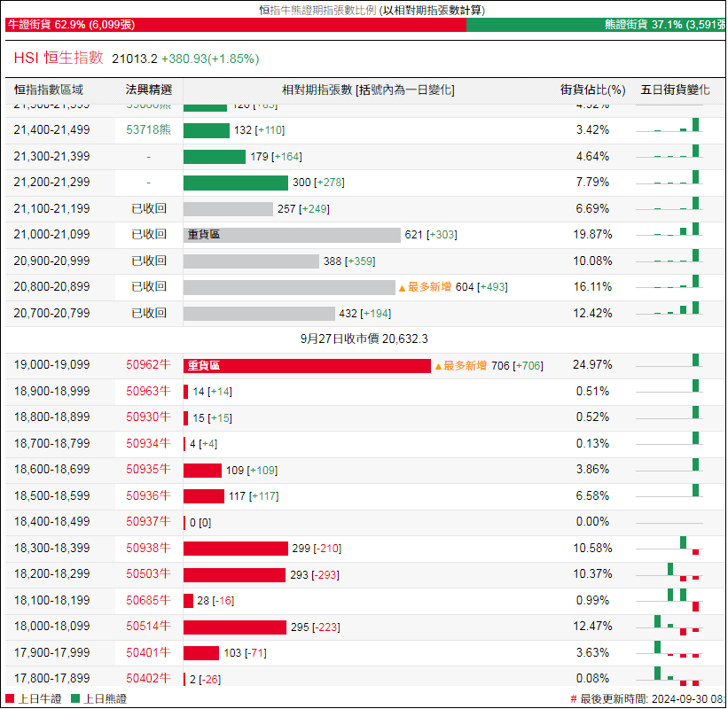The image size is (728, 709).
Task: Open the 53718熊 bear certificate link
Action: (148, 130)
